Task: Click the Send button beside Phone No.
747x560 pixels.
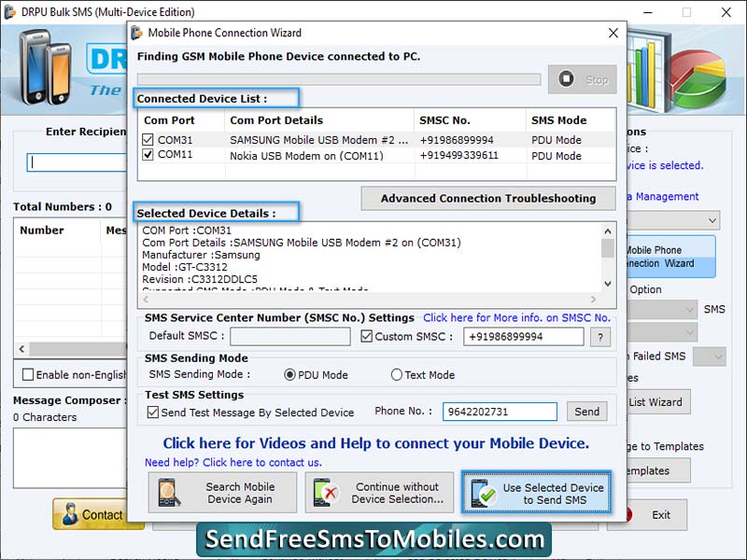Action: 587,411
